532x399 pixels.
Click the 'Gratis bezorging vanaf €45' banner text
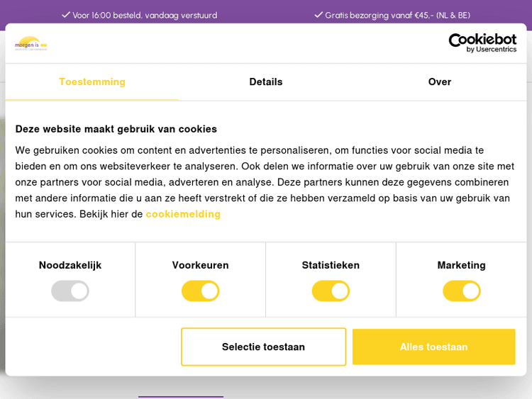397,15
